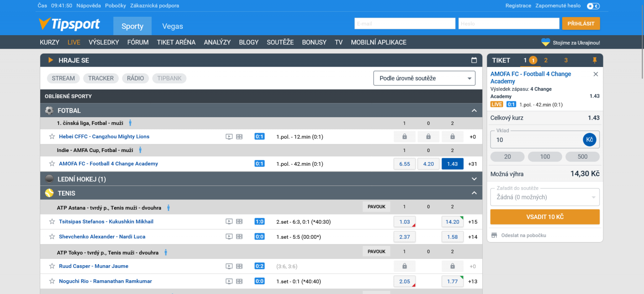Open the Podle úrovně soutěže sort dropdown

click(x=424, y=78)
